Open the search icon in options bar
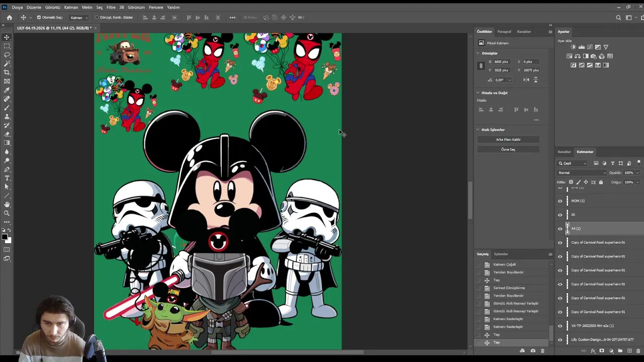 click(x=618, y=18)
